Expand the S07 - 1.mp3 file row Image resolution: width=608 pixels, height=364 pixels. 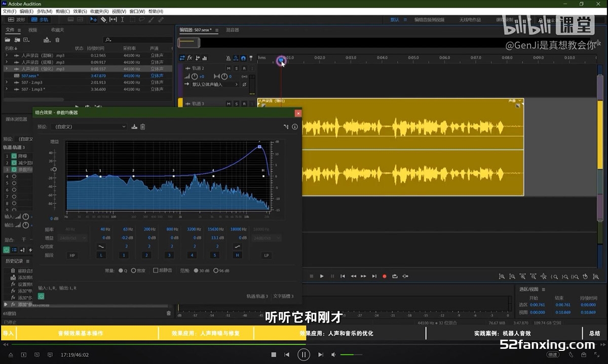[7, 89]
